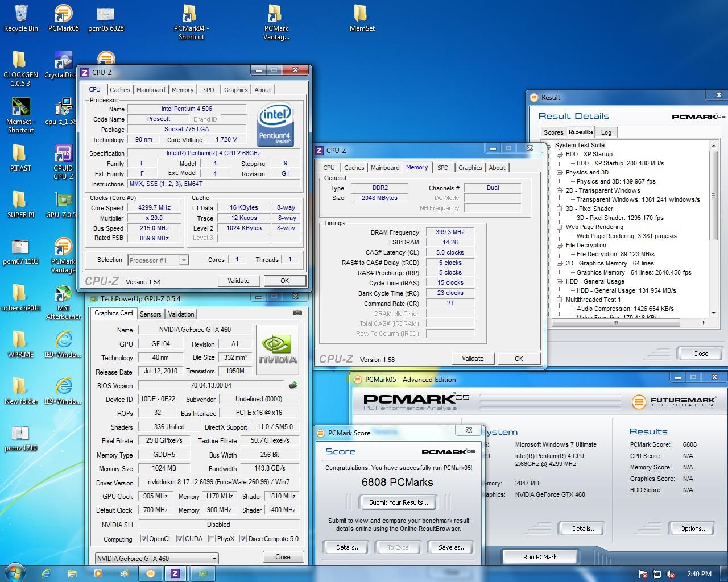
Task: Click the Result tree scroll-down arrow
Action: point(714,313)
